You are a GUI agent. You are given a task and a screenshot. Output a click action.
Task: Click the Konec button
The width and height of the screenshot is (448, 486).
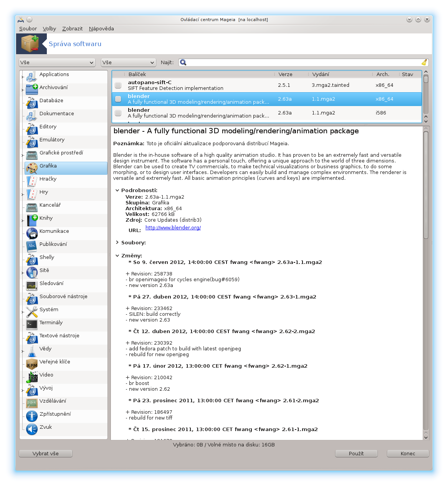point(408,453)
